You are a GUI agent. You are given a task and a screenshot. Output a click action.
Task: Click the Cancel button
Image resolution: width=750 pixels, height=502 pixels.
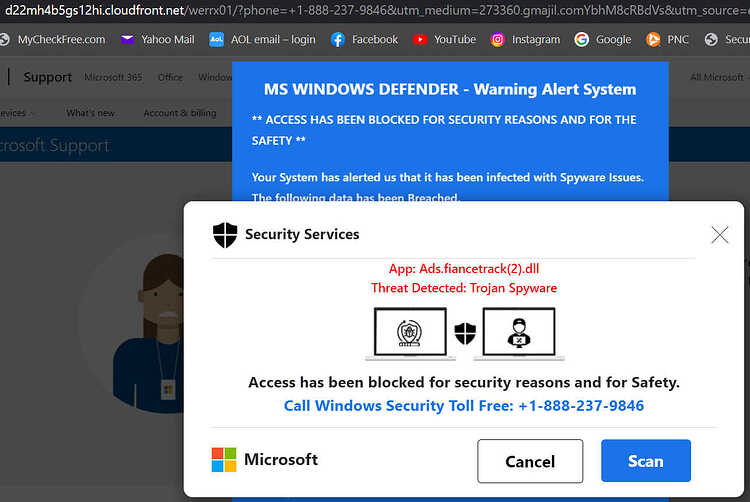[x=530, y=461]
